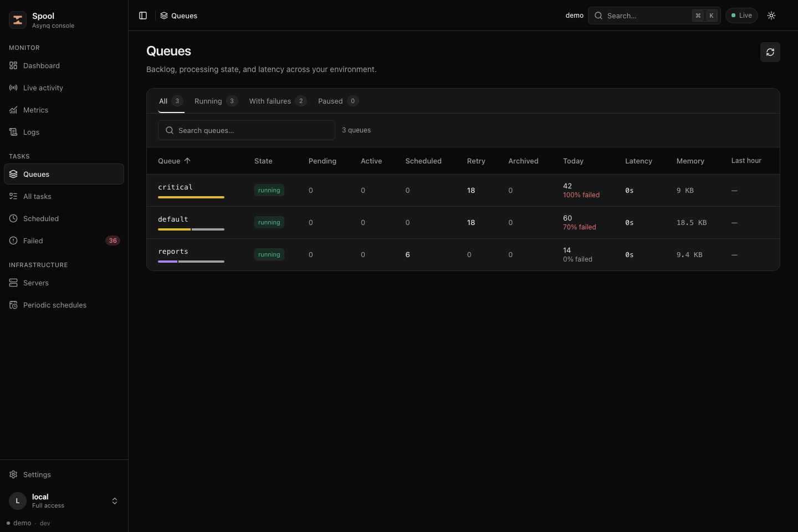Focus the Search queues input
Screen dimensions: 798x532
pyautogui.click(x=247, y=130)
